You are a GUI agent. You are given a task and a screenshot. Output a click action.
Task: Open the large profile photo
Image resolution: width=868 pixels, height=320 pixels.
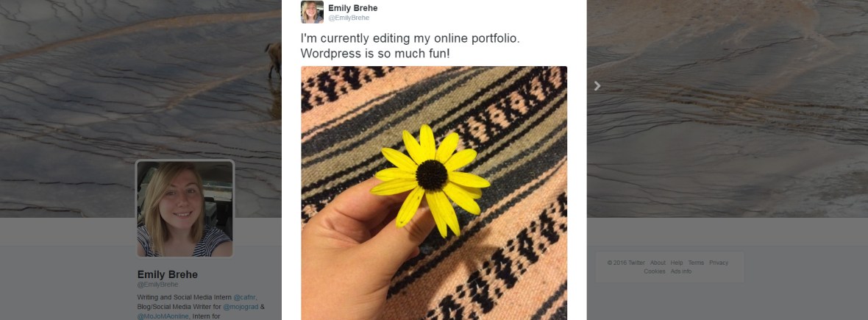point(185,209)
